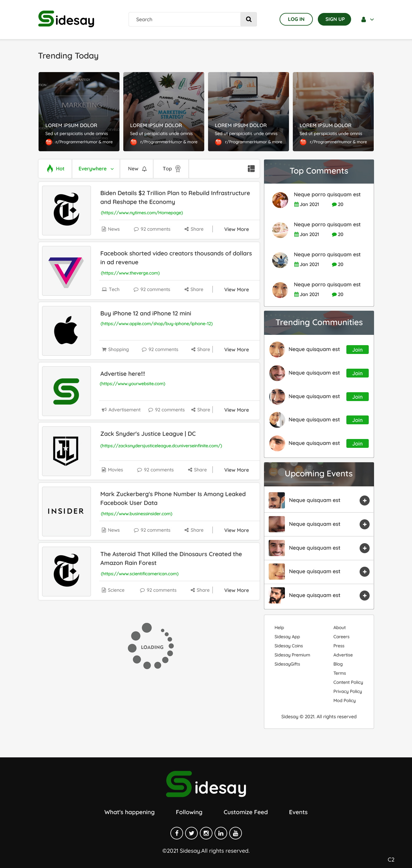Click the Facebook icon in footer
The width and height of the screenshot is (412, 868).
[x=177, y=833]
